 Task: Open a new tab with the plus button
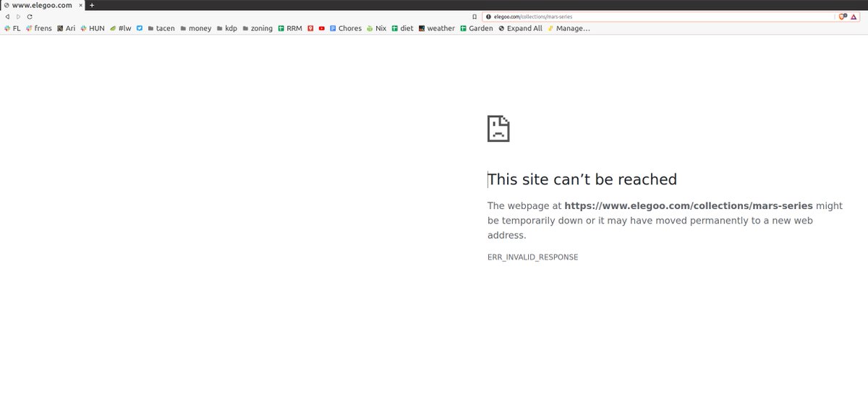click(x=92, y=5)
